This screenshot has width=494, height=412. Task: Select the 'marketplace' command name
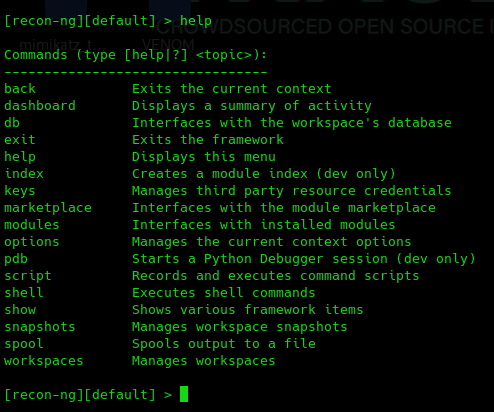click(x=48, y=208)
